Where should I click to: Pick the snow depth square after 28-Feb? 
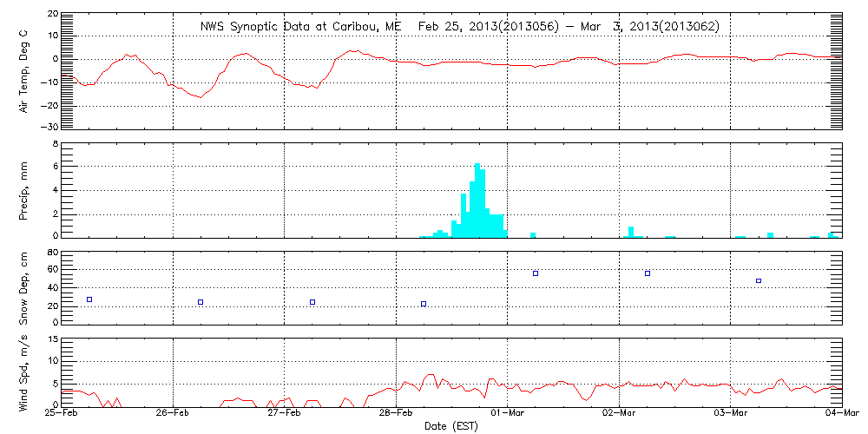click(x=424, y=304)
